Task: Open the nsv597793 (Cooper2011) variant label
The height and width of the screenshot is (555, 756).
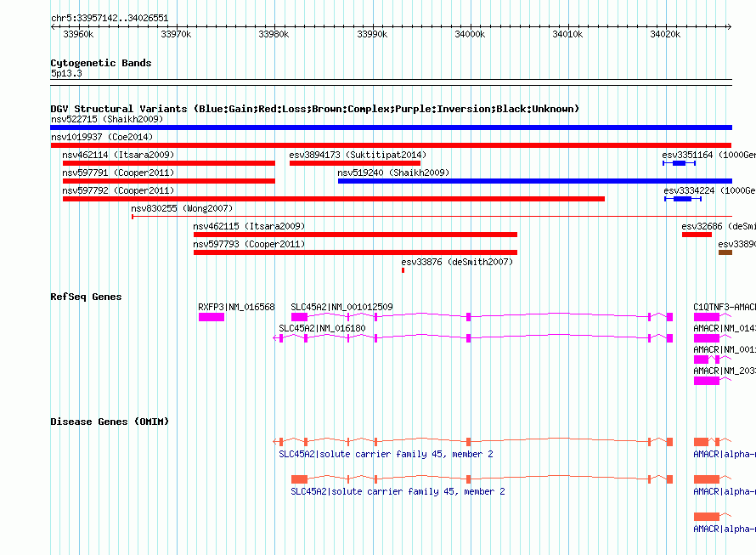Action: click(249, 244)
